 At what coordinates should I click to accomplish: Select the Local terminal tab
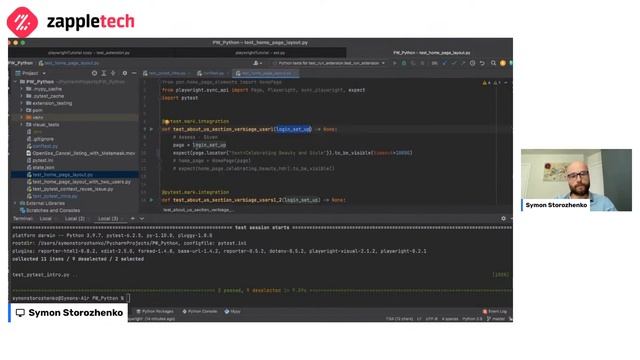click(x=46, y=219)
